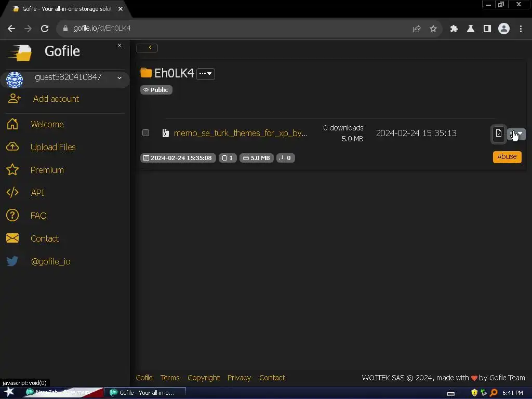Click the Contact envelope icon
This screenshot has height=399, width=532.
point(12,238)
